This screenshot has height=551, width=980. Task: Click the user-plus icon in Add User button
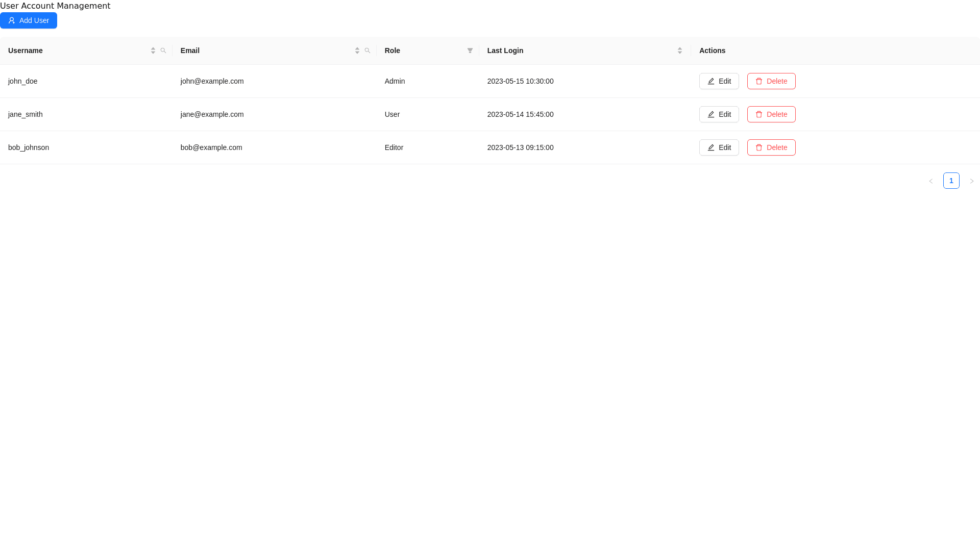coord(11,20)
